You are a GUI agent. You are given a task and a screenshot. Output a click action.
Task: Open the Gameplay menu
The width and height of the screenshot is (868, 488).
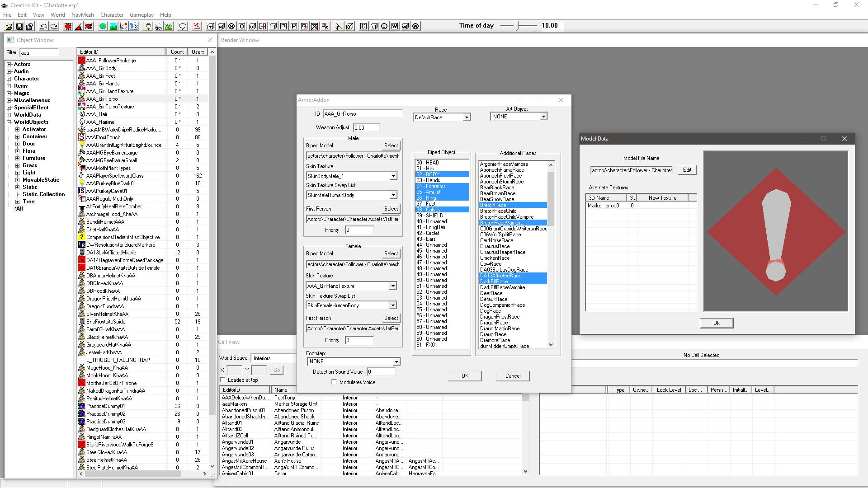[142, 14]
